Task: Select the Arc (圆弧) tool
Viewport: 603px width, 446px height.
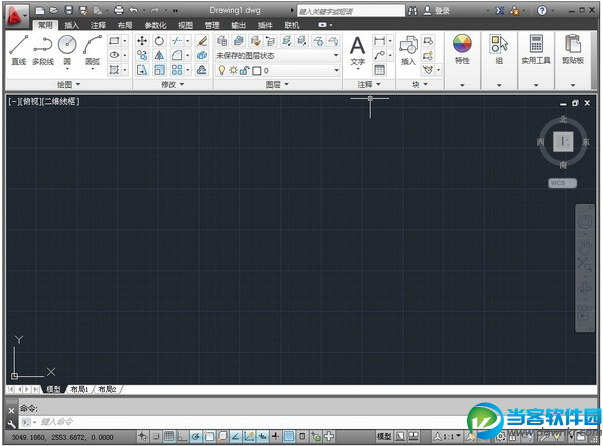Action: click(92, 50)
